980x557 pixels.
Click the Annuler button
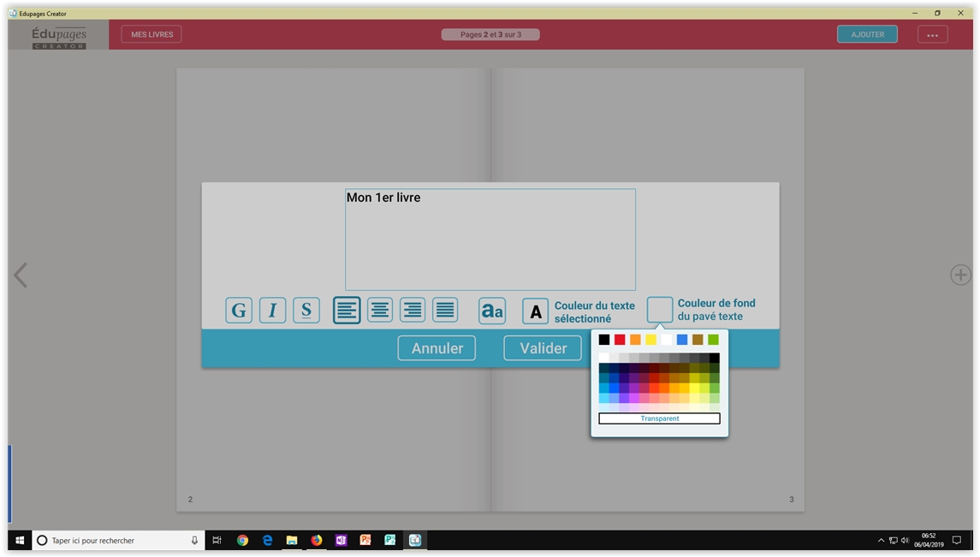437,348
